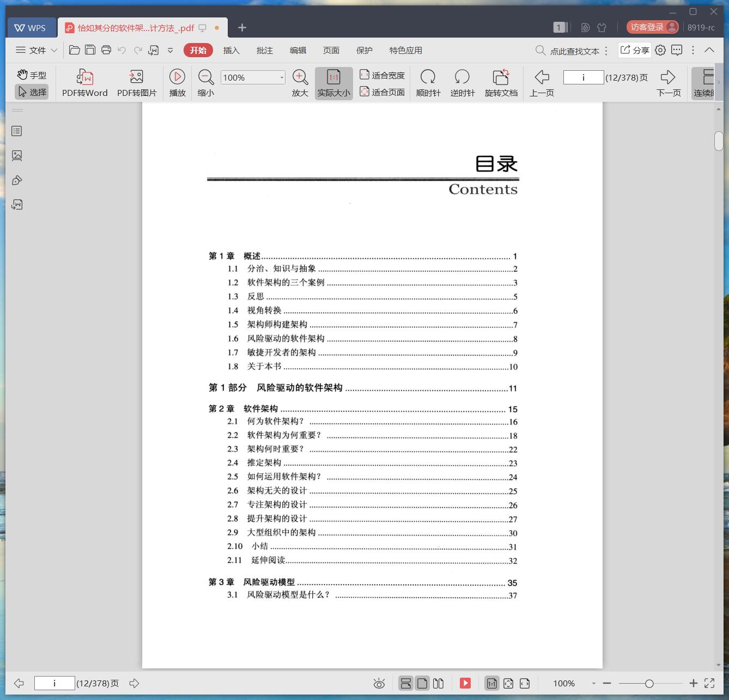This screenshot has width=729, height=700.
Task: Switch to 插入 tab
Action: coord(231,50)
